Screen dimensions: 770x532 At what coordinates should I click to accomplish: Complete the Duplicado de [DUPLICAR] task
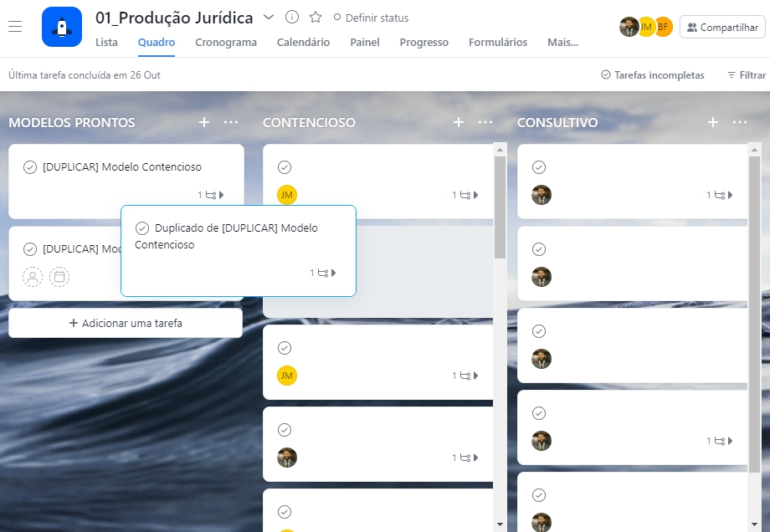(142, 228)
